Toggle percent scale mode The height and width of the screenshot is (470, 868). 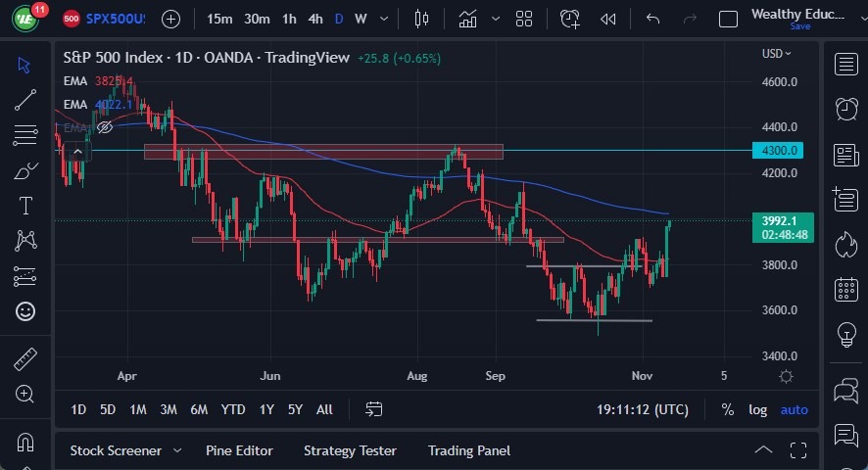click(x=727, y=409)
